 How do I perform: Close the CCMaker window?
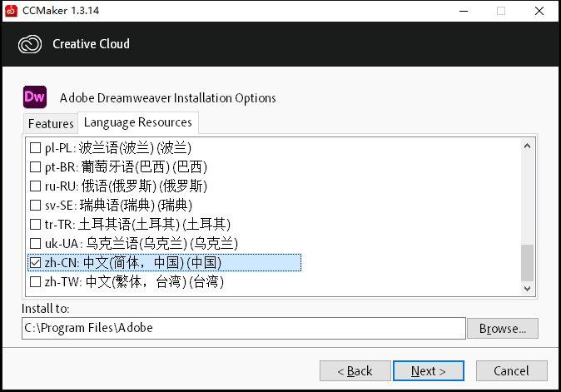(539, 11)
